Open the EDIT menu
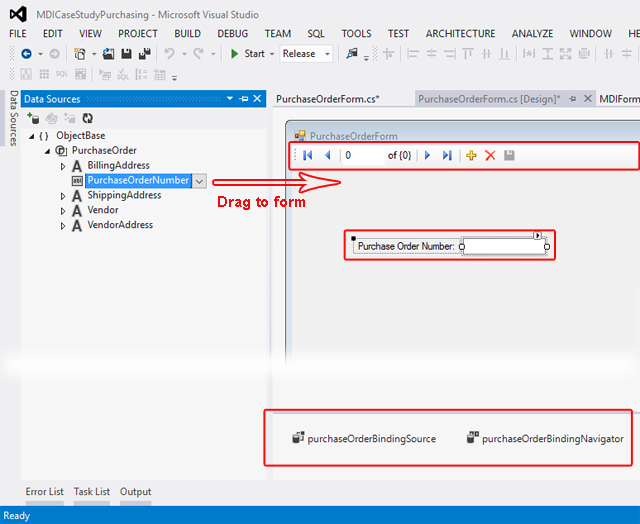 [x=53, y=33]
